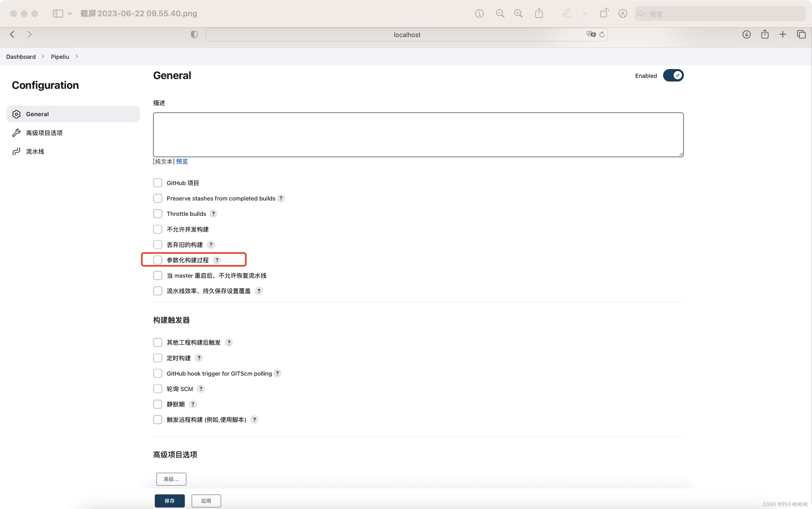The image size is (812, 509).
Task: Open help for 其他工程构建后触发
Action: (229, 342)
